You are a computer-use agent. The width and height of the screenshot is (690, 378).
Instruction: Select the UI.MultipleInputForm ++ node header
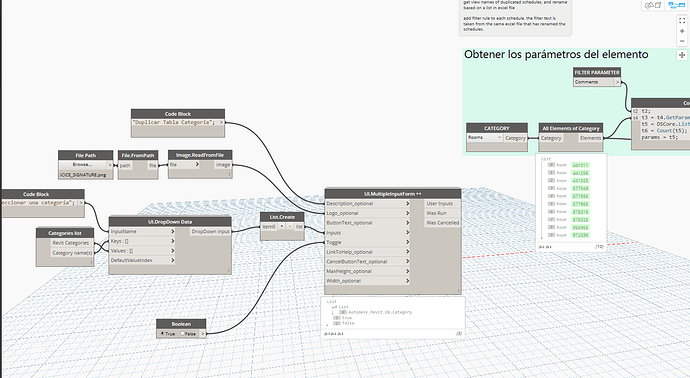coord(393,194)
